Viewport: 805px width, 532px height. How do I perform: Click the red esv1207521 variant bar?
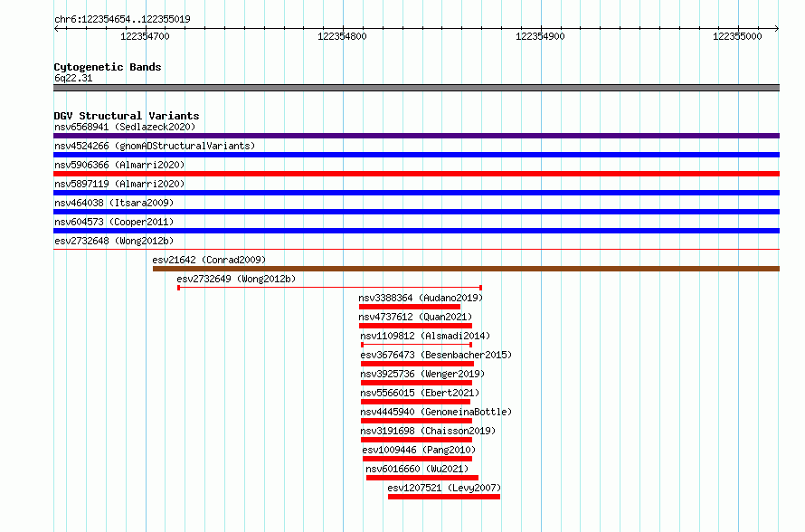point(444,497)
